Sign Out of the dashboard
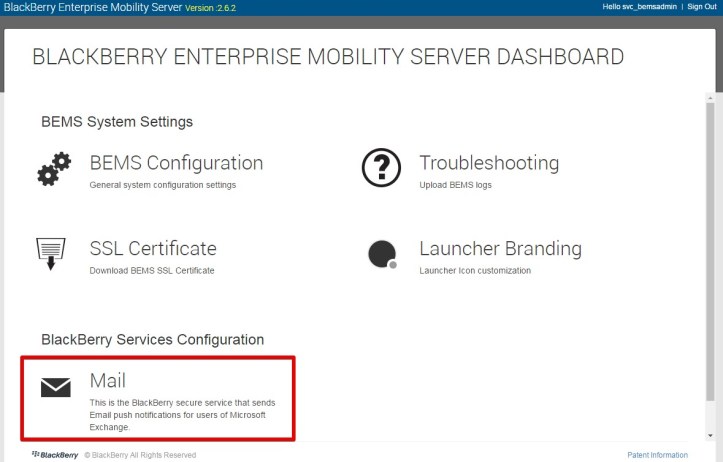 701,7
